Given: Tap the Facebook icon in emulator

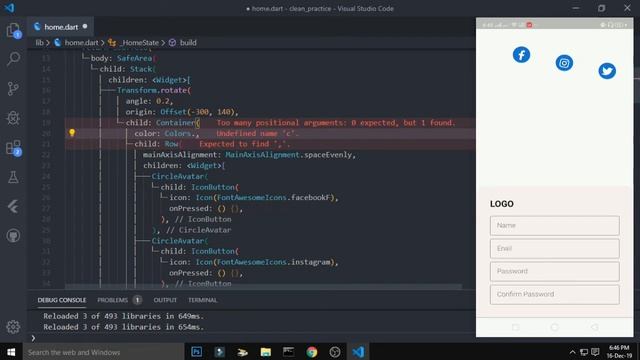Looking at the screenshot, I should (x=521, y=55).
